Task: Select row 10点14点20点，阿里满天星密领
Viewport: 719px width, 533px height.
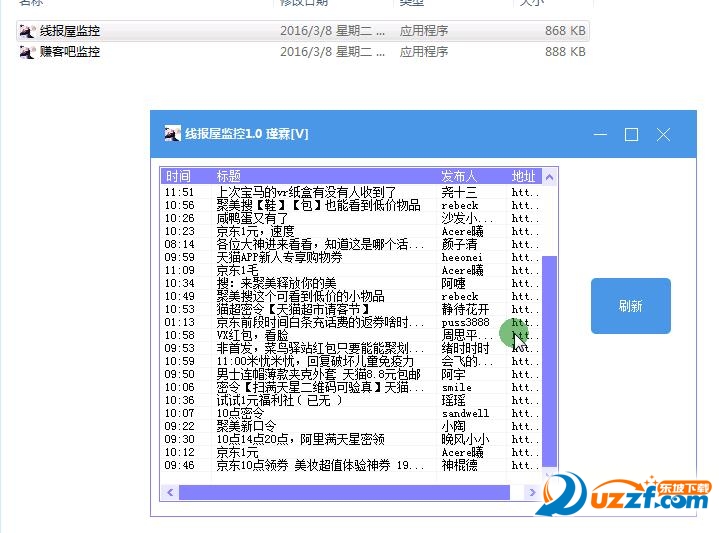Action: (x=351, y=439)
